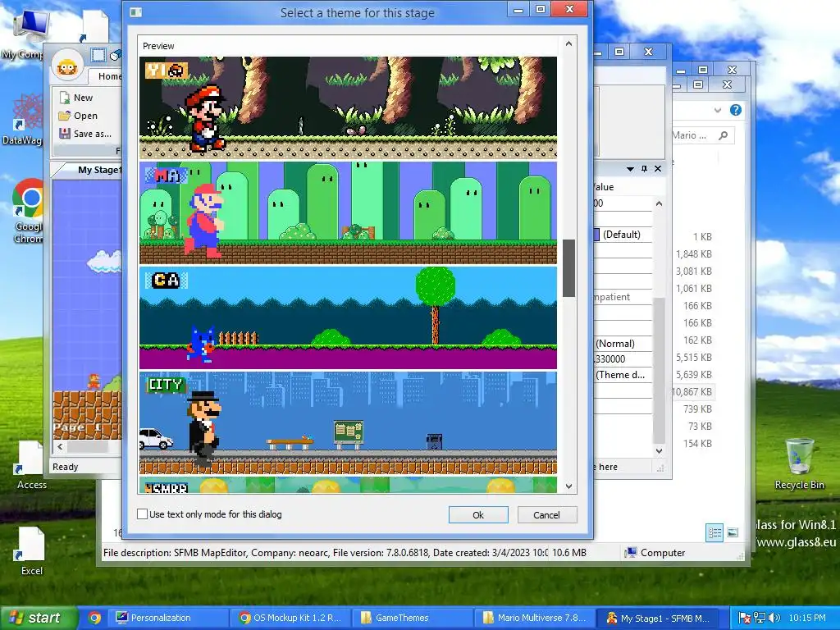Pick the partly visible SMRA theme strip
This screenshot has height=630, width=840.
348,486
